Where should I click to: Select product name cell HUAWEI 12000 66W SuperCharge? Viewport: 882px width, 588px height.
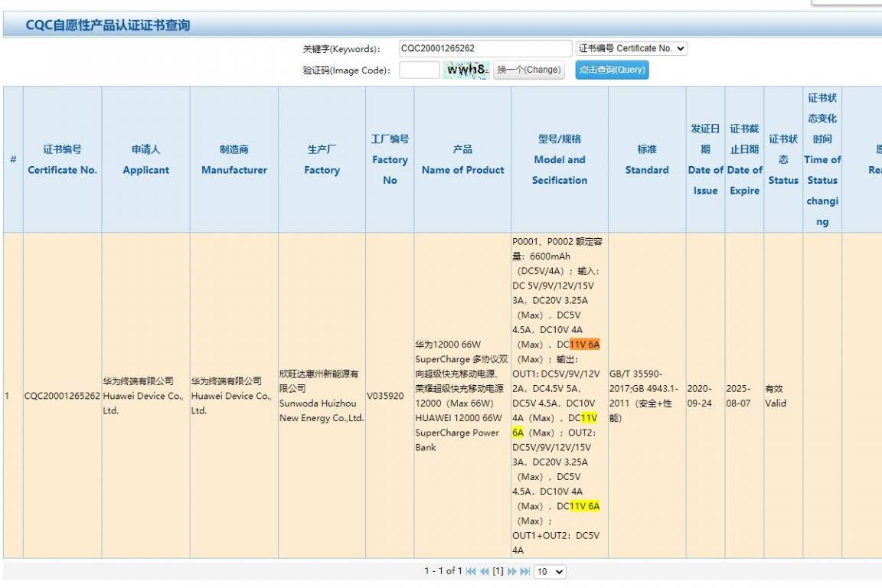(462, 396)
